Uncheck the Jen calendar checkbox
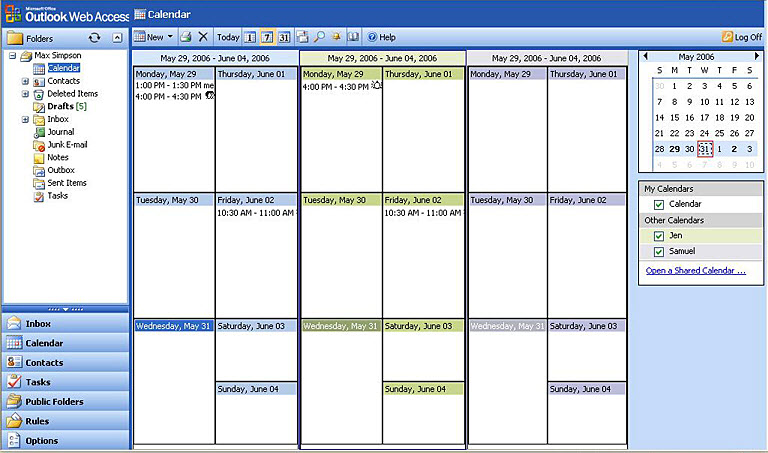768x453 pixels. [659, 236]
